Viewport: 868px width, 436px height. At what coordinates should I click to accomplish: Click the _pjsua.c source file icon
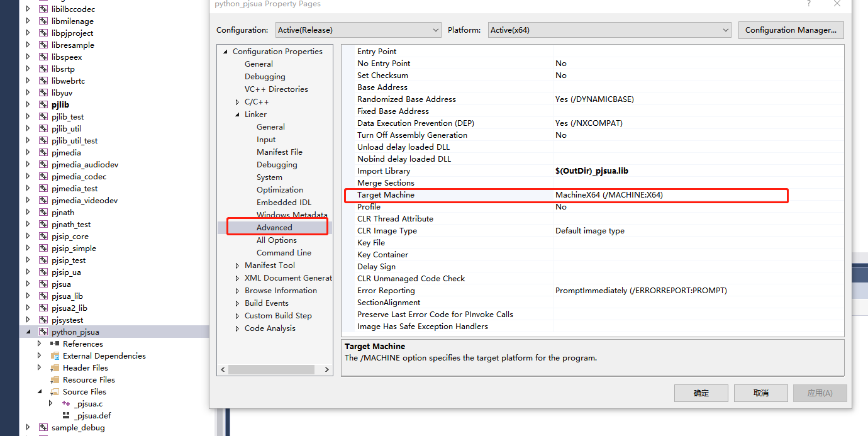click(x=66, y=404)
